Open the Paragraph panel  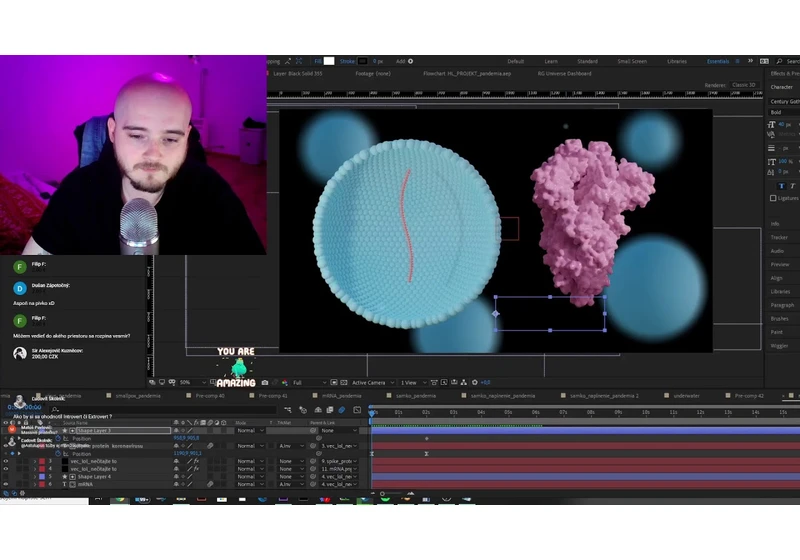coord(782,305)
